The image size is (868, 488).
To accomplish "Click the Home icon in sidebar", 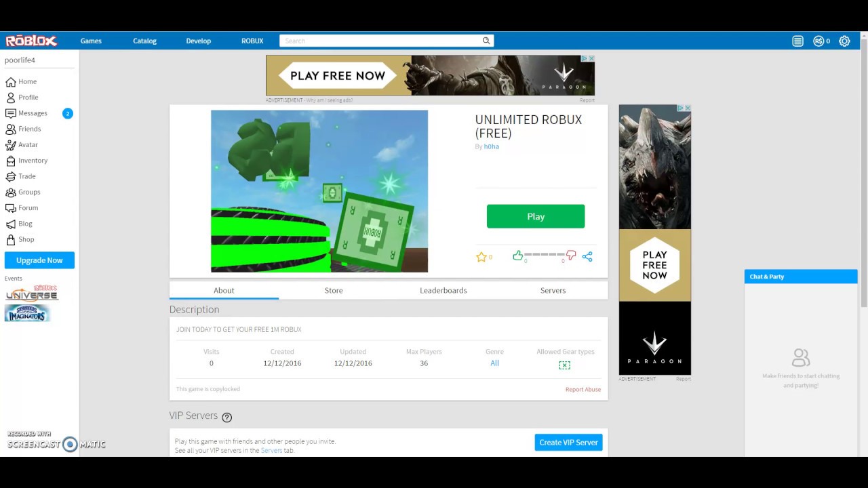I will tap(11, 81).
